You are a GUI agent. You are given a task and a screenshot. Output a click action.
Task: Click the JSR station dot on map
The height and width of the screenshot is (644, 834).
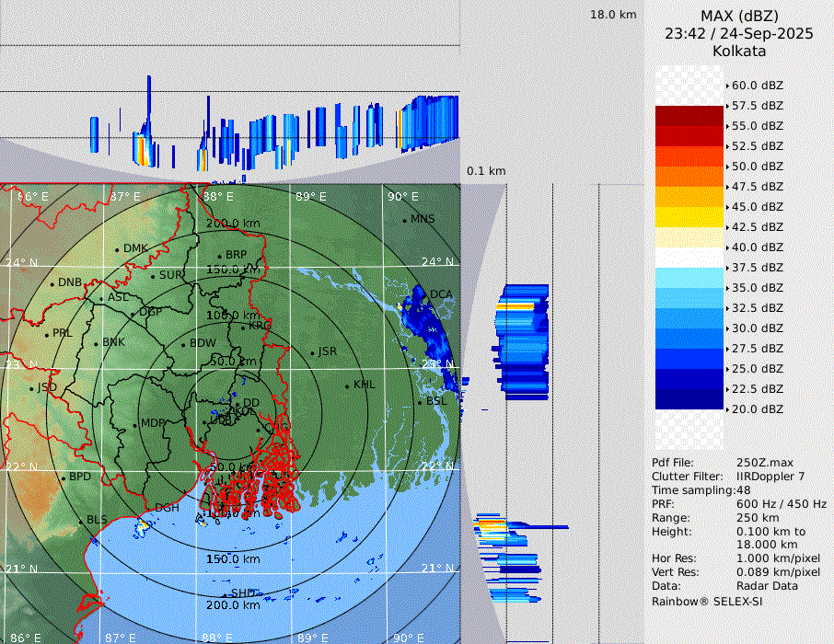[311, 352]
